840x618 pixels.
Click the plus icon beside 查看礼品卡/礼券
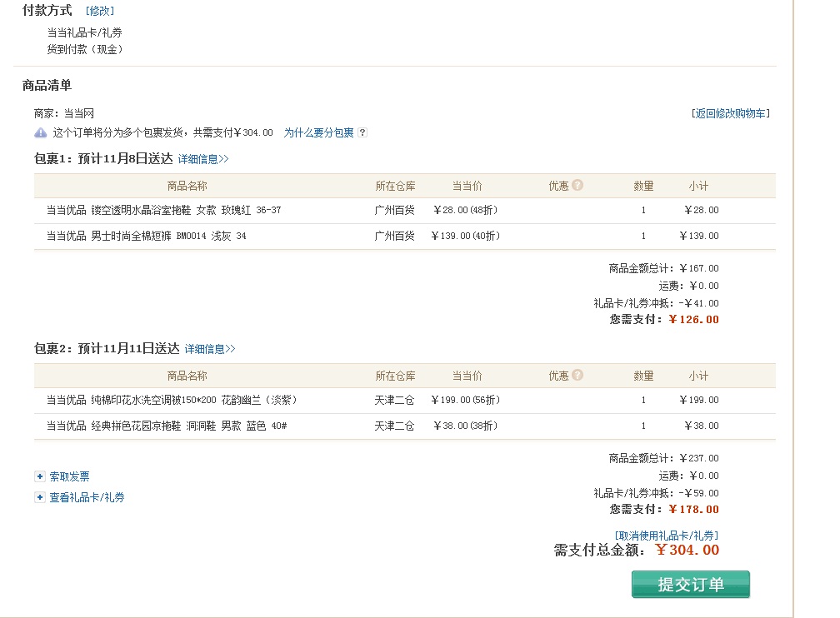[39, 497]
